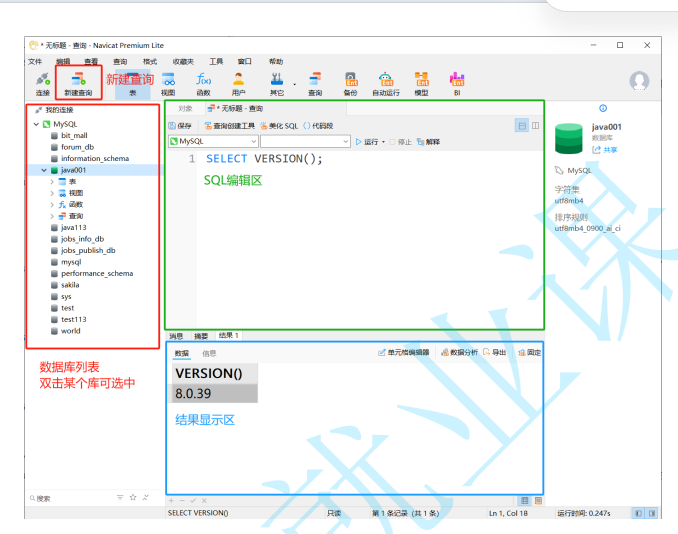Open the MySQL connection combo box
678x534 pixels.
pos(213,141)
